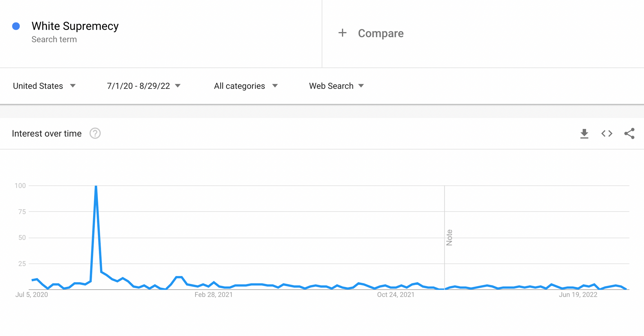Screen dimensions: 644x336
Task: Click the Note marker line on chart
Action: (x=445, y=238)
